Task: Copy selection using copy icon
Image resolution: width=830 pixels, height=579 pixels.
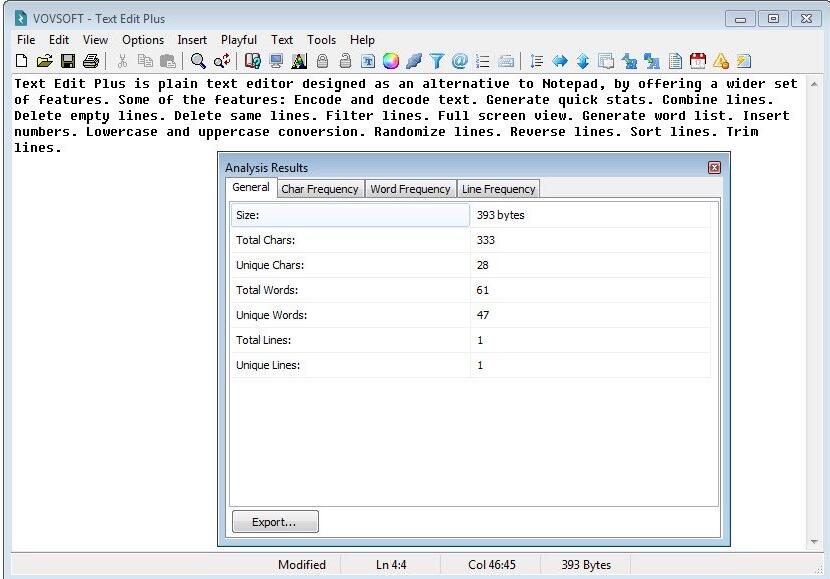Action: click(145, 61)
